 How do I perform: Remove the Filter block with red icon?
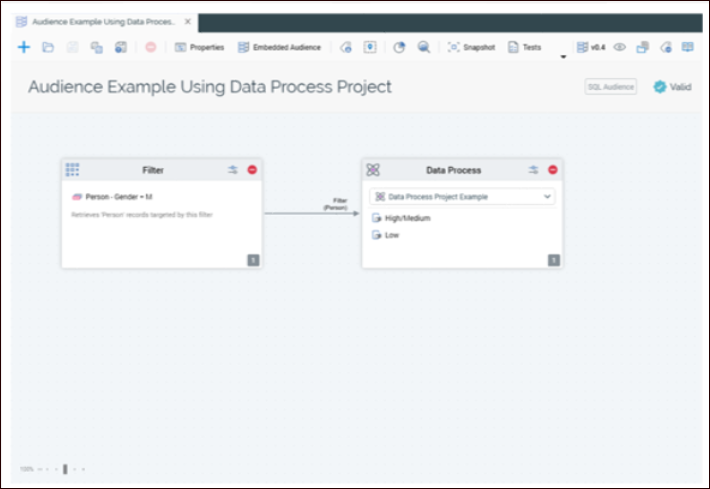(x=252, y=170)
